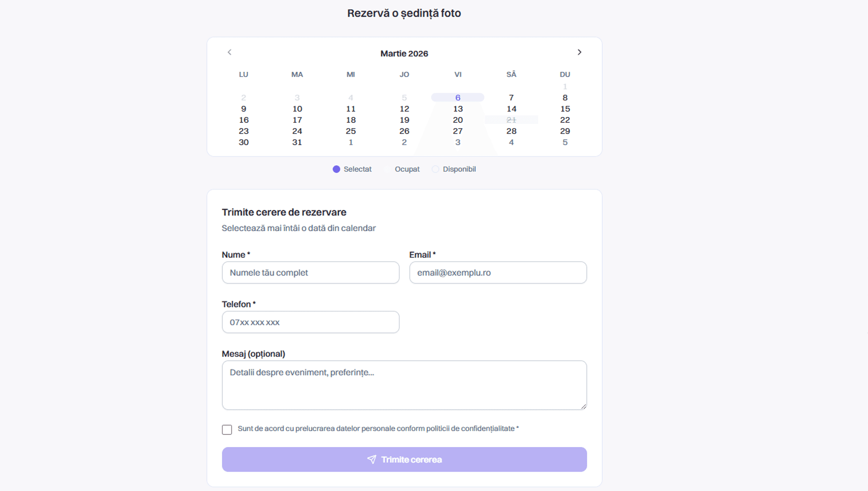The height and width of the screenshot is (491, 868).
Task: Click the Mesaj optional message textarea
Action: coord(404,384)
